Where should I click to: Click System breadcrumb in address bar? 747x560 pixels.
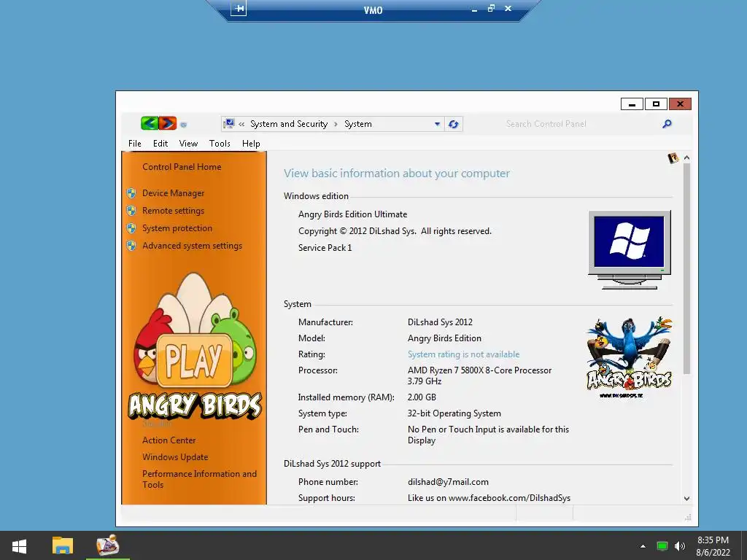point(357,124)
